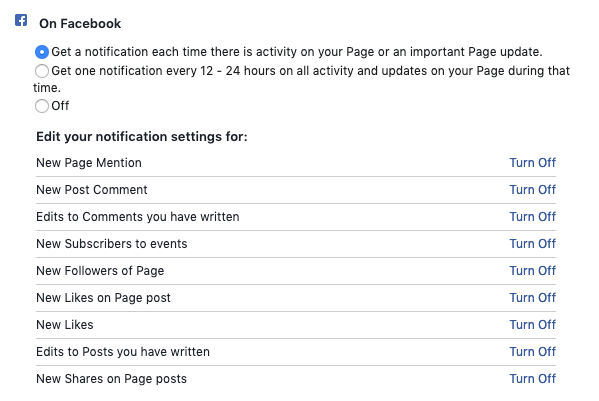The height and width of the screenshot is (401, 599).
Task: Click the New Followers of Page label
Action: point(100,271)
